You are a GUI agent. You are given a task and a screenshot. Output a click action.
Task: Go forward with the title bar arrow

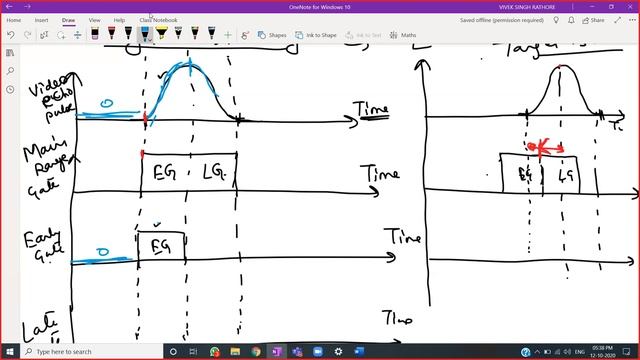[x=27, y=7]
